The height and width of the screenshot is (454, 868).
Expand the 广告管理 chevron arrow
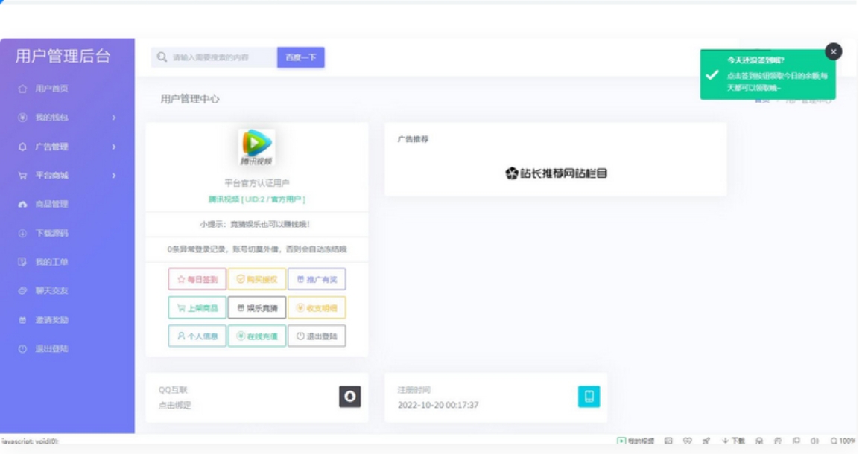(x=114, y=147)
